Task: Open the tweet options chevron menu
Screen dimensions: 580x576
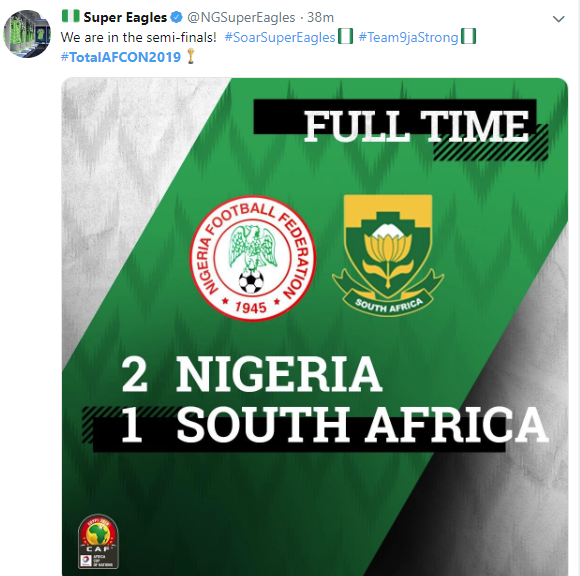Action: [x=558, y=18]
